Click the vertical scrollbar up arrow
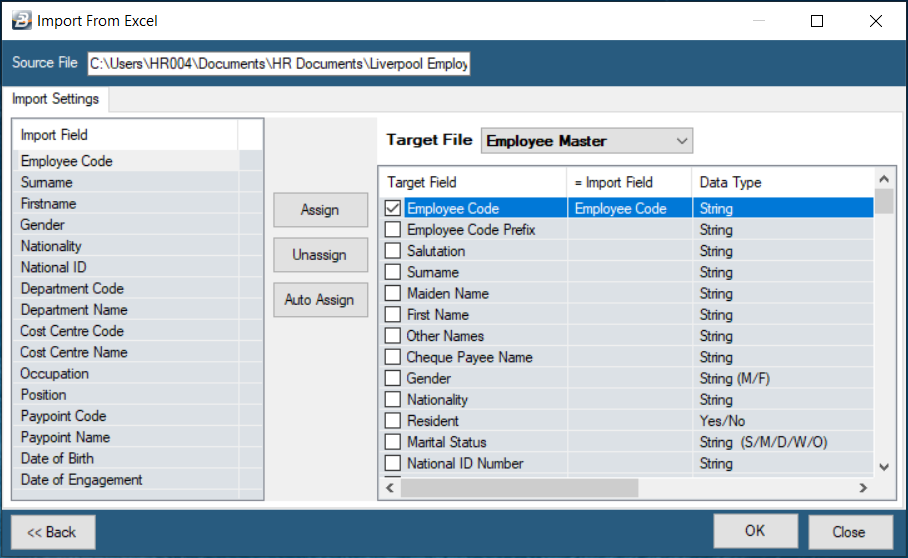 (884, 179)
